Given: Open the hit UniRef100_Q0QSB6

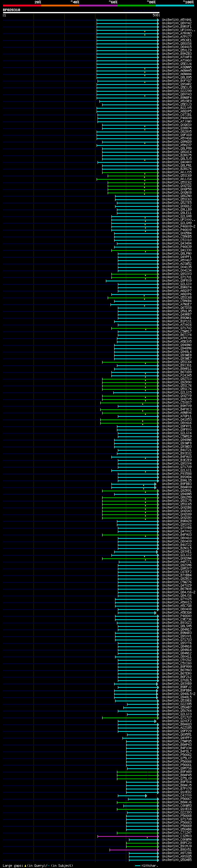Looking at the screenshot, I should coord(176,507).
